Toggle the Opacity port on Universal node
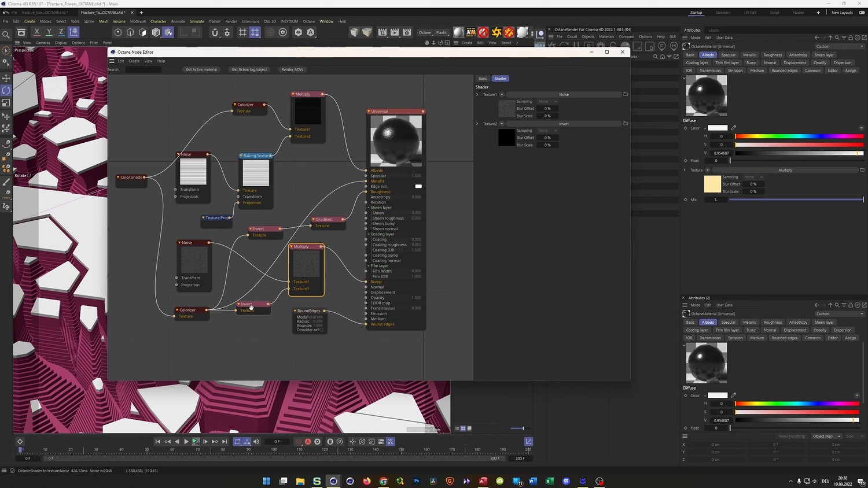Screen dimensions: 868x488 tap(366, 298)
